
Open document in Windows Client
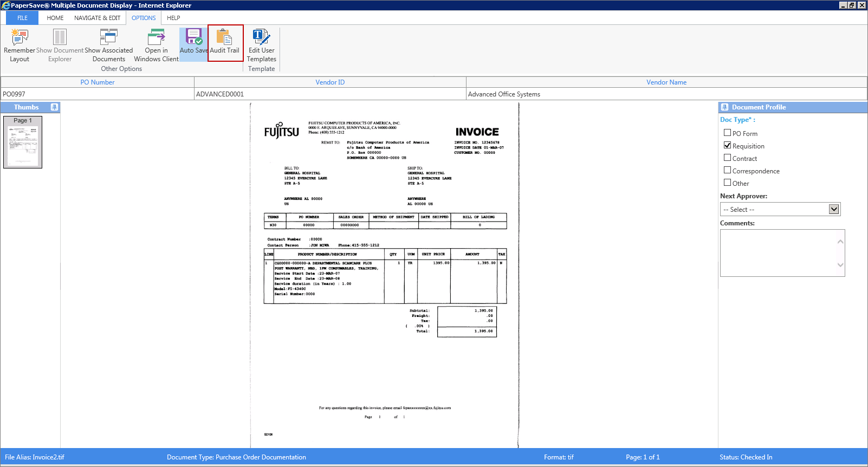point(156,46)
